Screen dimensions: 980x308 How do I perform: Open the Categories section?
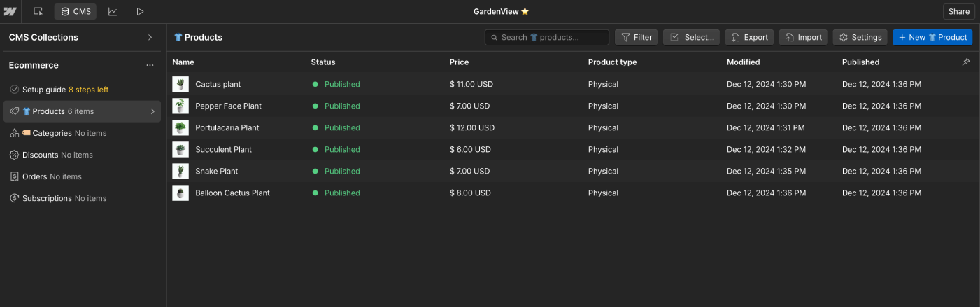click(64, 133)
